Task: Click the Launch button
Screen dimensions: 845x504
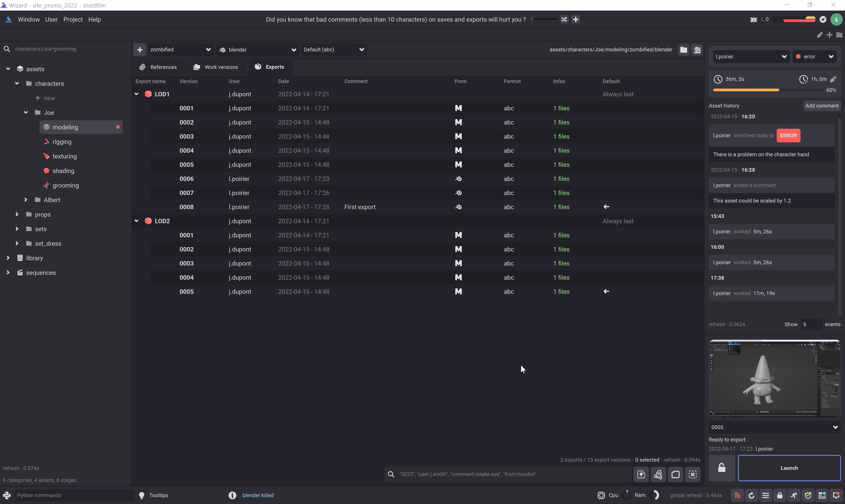Action: 789,468
